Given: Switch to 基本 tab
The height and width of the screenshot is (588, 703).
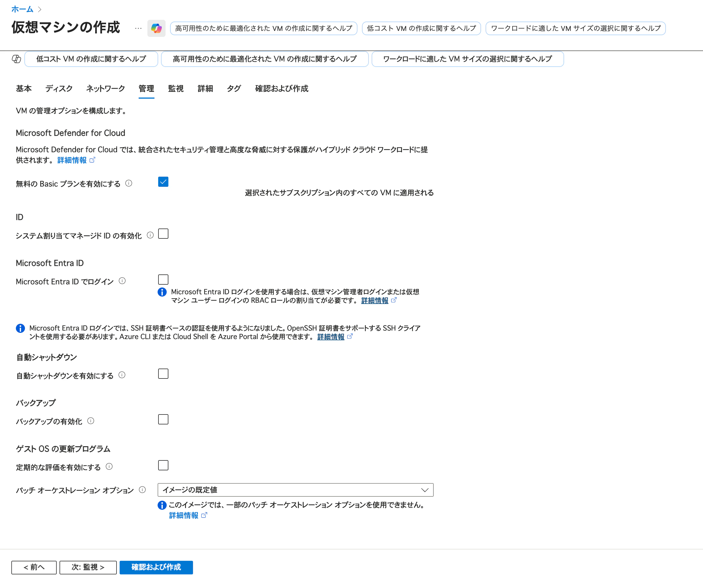Looking at the screenshot, I should coord(24,88).
